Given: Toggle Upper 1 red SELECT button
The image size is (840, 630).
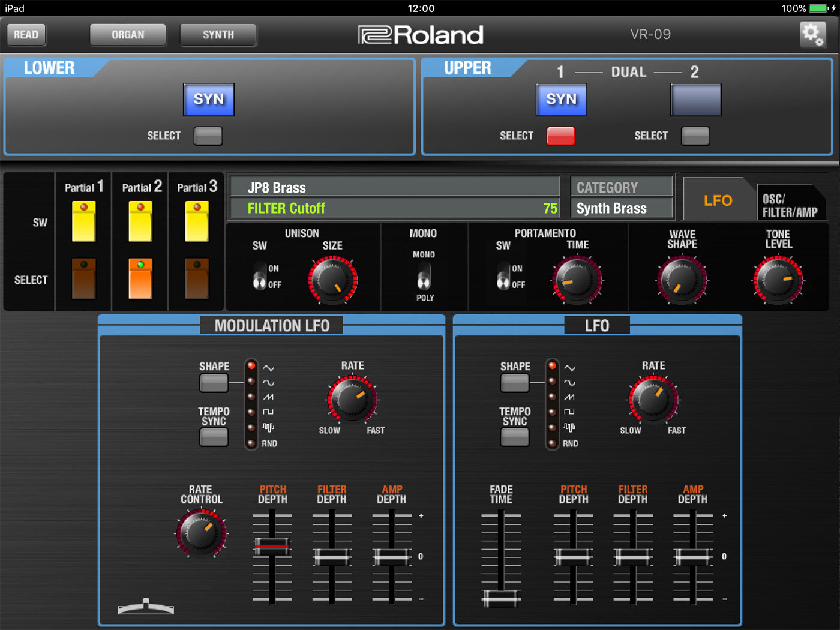Looking at the screenshot, I should point(561,136).
